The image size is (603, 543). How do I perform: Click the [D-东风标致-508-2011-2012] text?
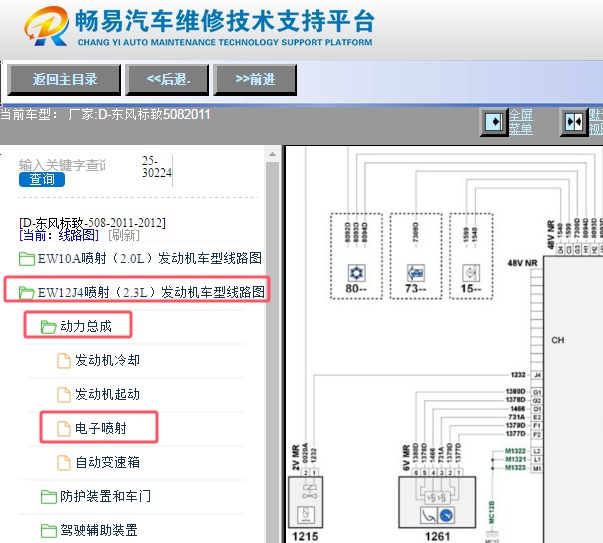point(92,223)
